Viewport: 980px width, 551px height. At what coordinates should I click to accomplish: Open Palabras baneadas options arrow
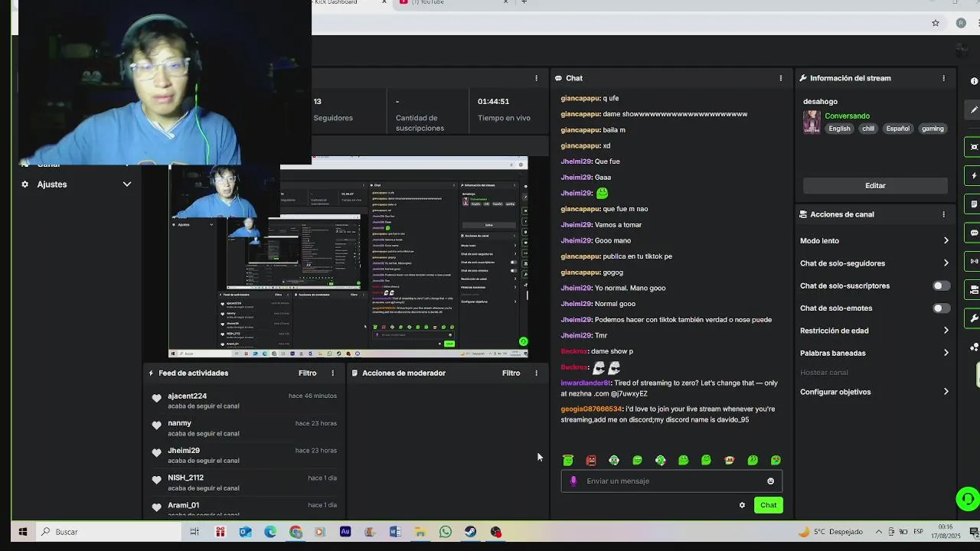click(946, 354)
